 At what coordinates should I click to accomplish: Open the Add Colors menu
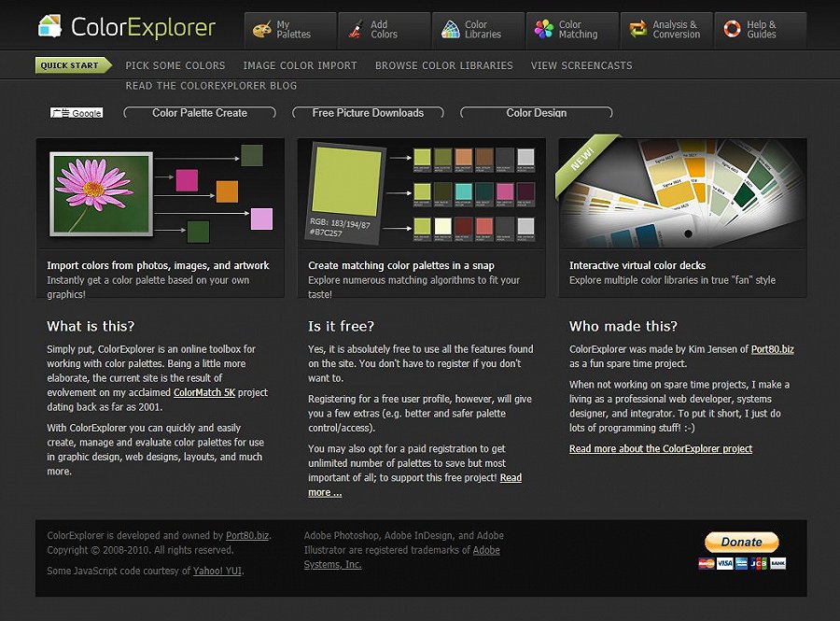tap(385, 30)
